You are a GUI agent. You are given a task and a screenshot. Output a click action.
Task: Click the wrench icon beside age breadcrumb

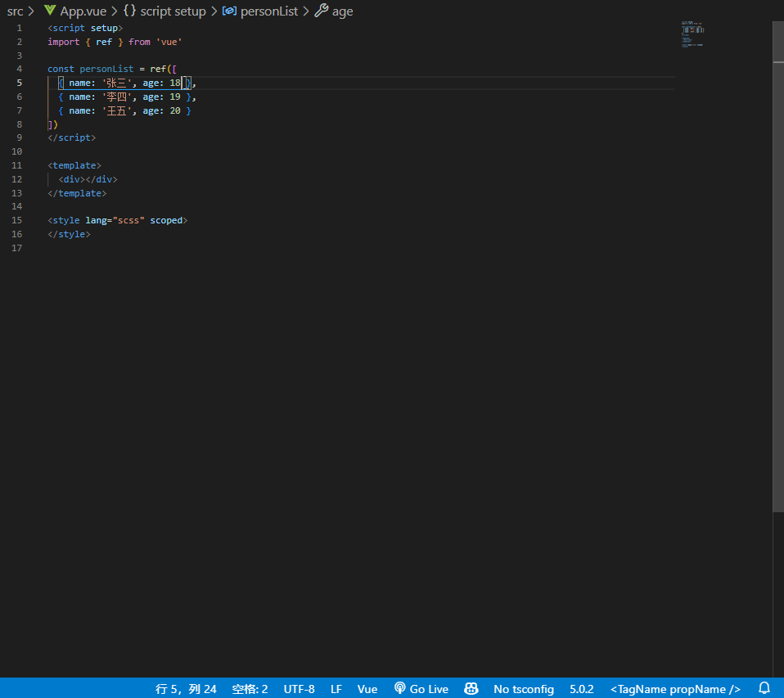(322, 11)
